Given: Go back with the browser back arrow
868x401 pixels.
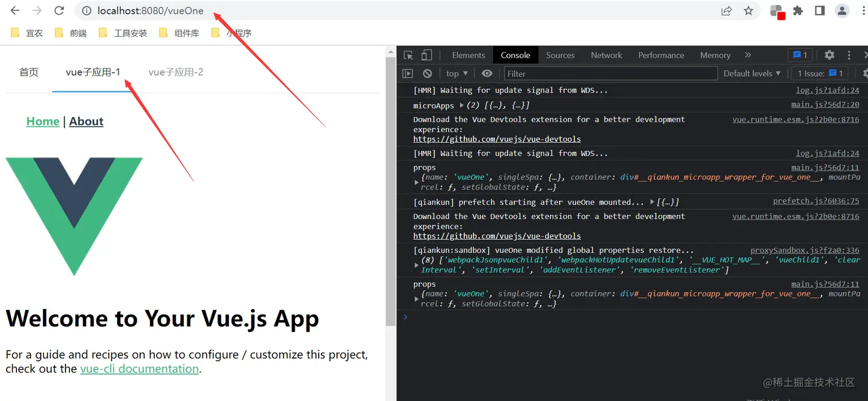Looking at the screenshot, I should [x=15, y=10].
